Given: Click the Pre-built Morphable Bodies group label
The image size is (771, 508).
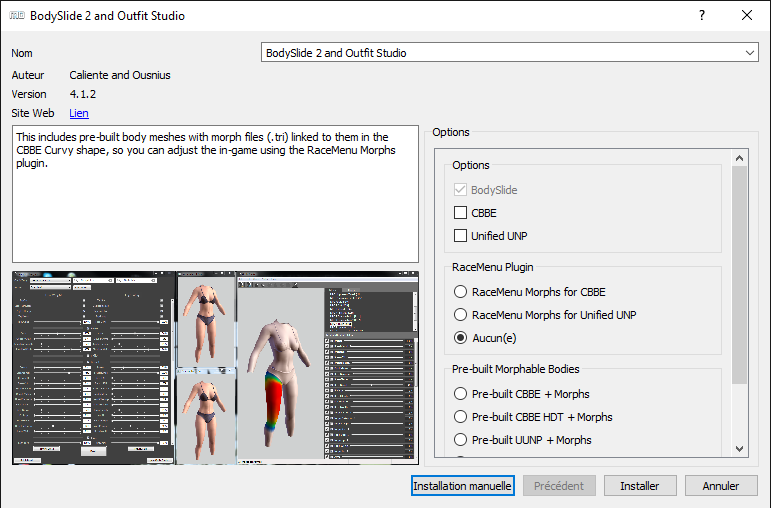Looking at the screenshot, I should (x=516, y=369).
